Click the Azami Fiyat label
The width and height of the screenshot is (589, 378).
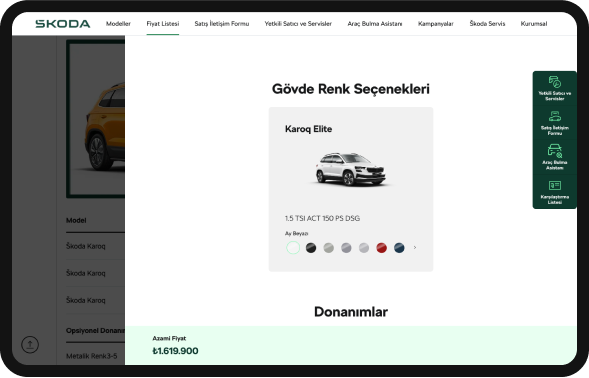(x=169, y=338)
